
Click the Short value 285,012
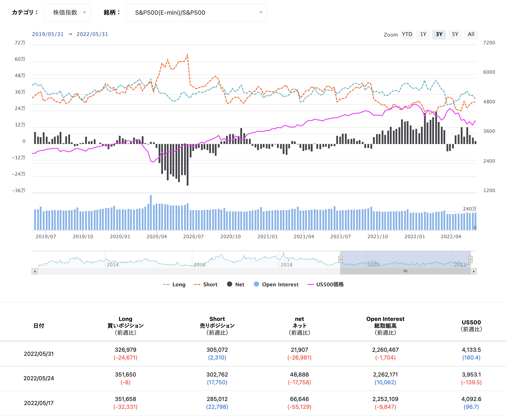point(217,399)
